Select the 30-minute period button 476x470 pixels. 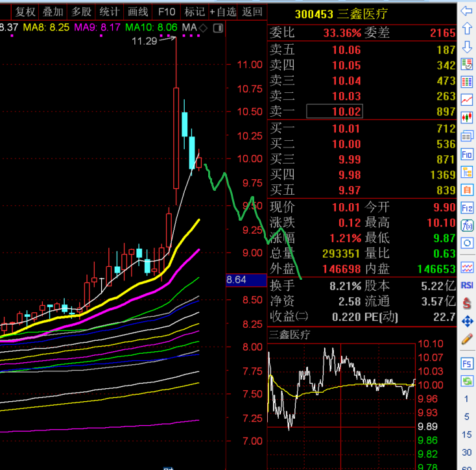coord(466,452)
